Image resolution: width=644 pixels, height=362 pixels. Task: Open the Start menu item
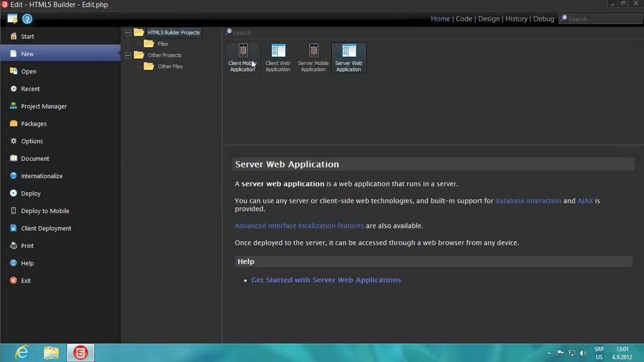(60, 36)
